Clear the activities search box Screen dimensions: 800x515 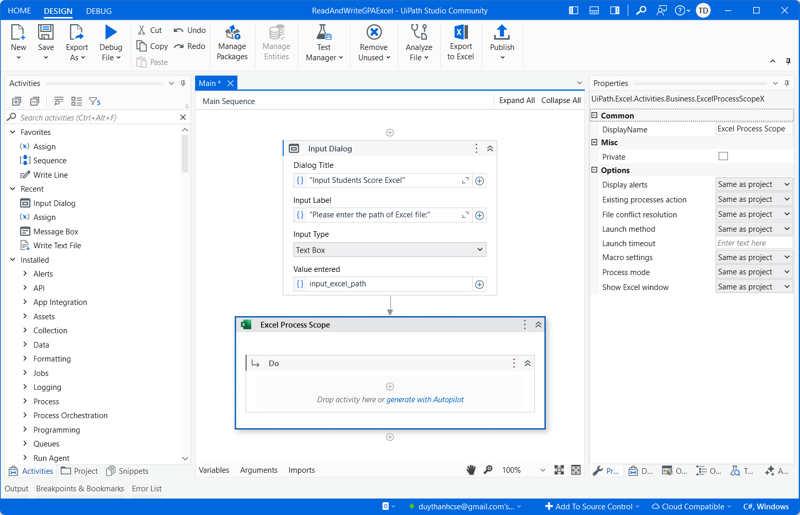(x=183, y=117)
